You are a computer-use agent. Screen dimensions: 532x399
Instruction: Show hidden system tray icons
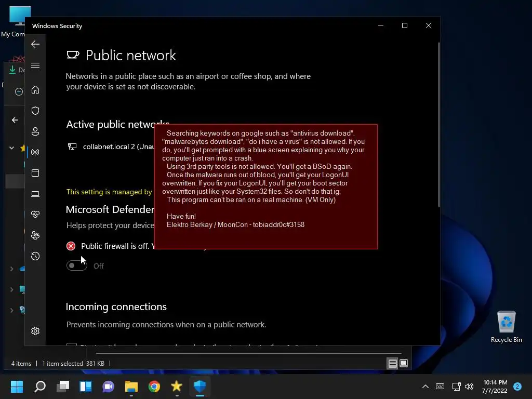click(425, 387)
